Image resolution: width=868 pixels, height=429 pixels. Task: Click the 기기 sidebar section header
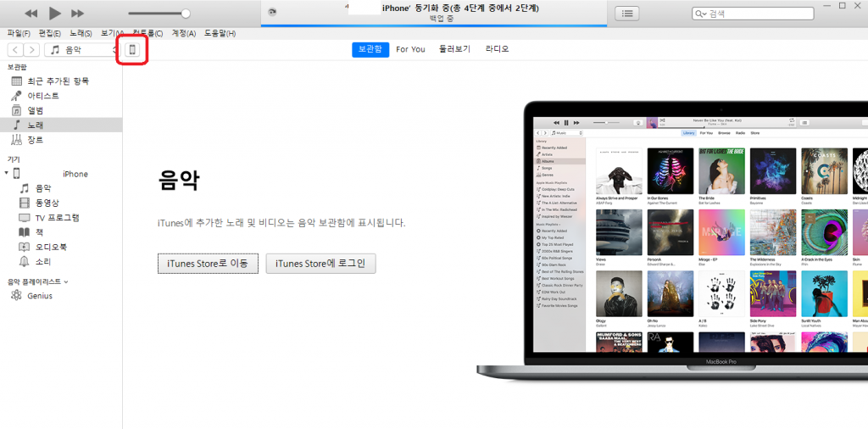tap(14, 159)
